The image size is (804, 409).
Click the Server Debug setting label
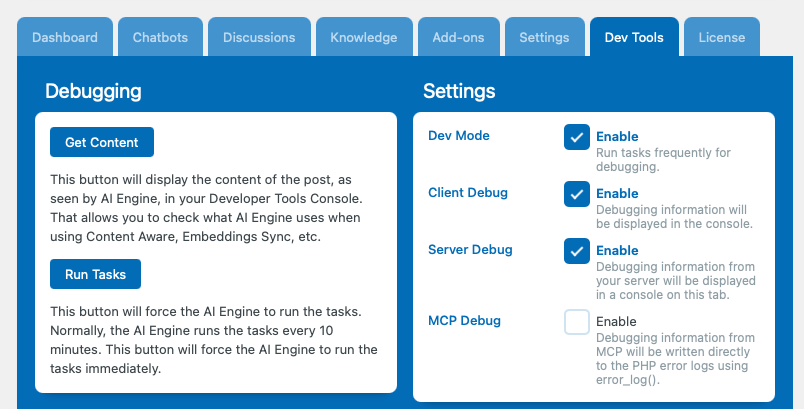click(470, 250)
